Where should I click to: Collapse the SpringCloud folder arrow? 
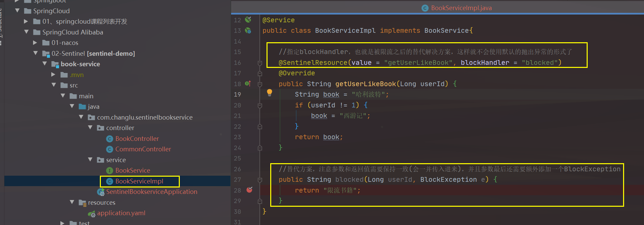coord(17,11)
